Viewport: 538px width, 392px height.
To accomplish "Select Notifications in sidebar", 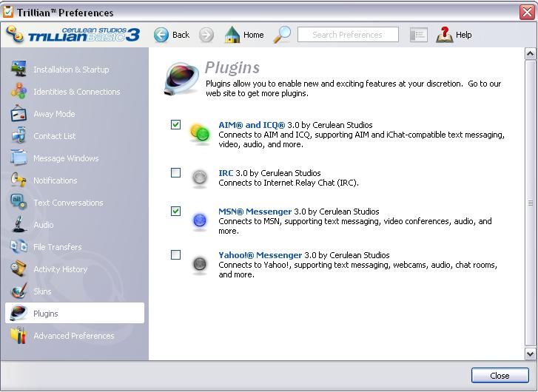I will point(56,180).
